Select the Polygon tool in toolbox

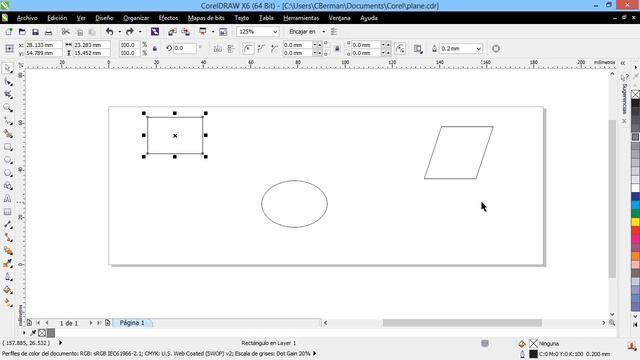[x=8, y=173]
